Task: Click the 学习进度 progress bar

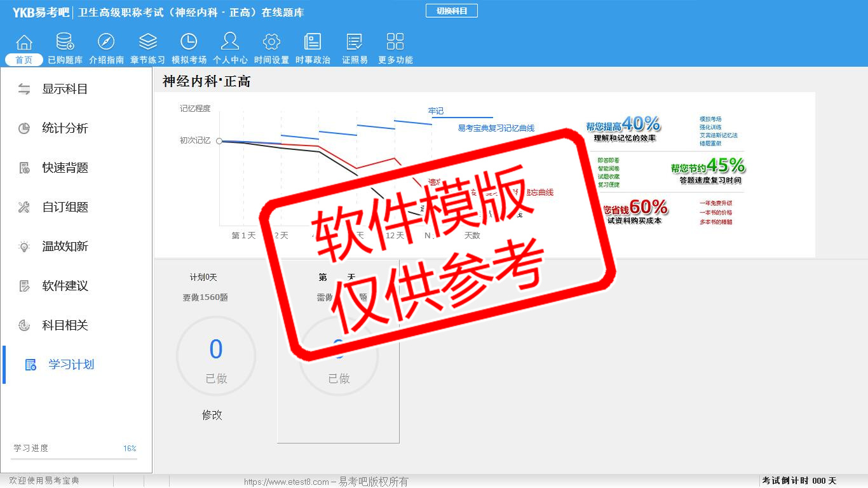Action: click(74, 458)
